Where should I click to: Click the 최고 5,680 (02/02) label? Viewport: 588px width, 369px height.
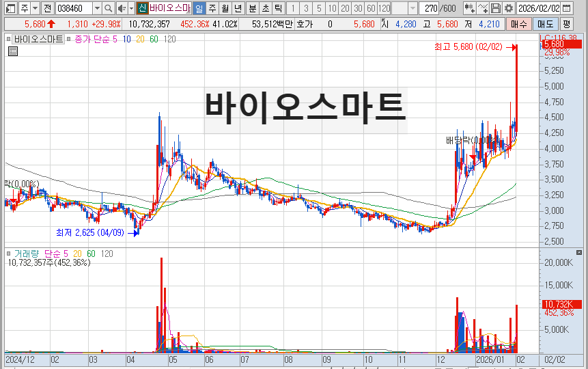468,47
